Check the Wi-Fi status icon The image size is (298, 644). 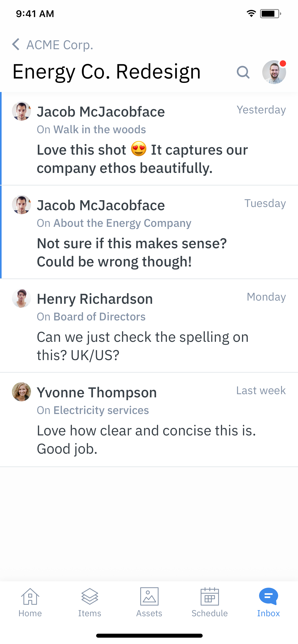(251, 13)
